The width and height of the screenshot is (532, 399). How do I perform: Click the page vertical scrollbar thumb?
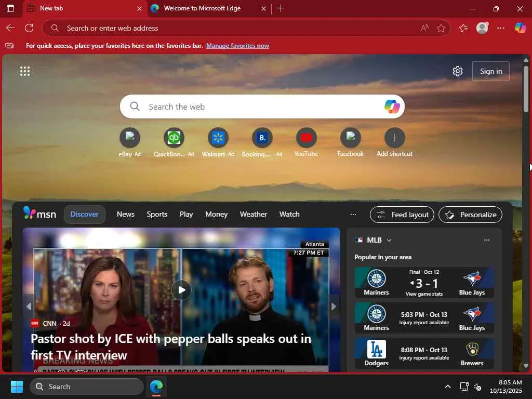point(526,89)
